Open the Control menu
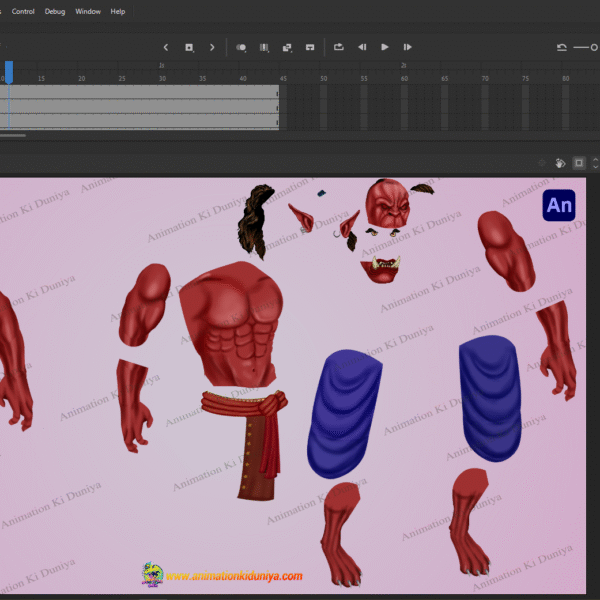This screenshot has height=600, width=600. click(x=23, y=11)
